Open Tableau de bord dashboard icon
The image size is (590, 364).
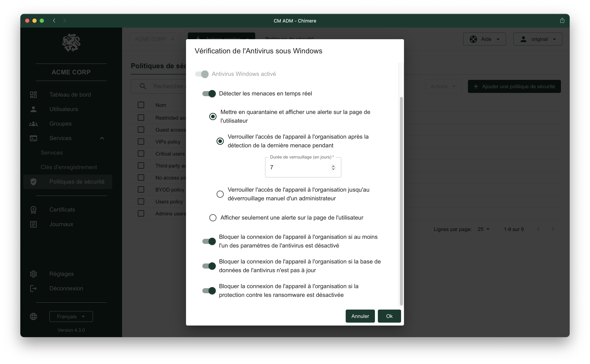(x=33, y=95)
